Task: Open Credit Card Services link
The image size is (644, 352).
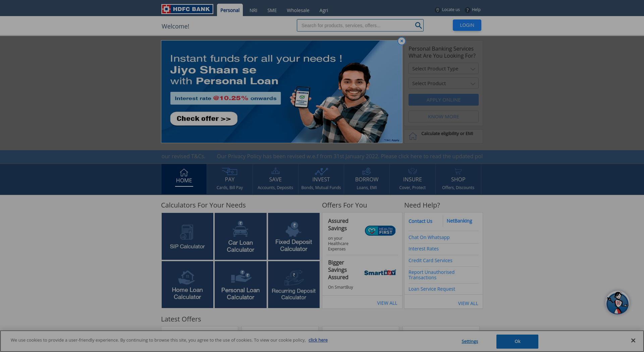Action: point(430,260)
